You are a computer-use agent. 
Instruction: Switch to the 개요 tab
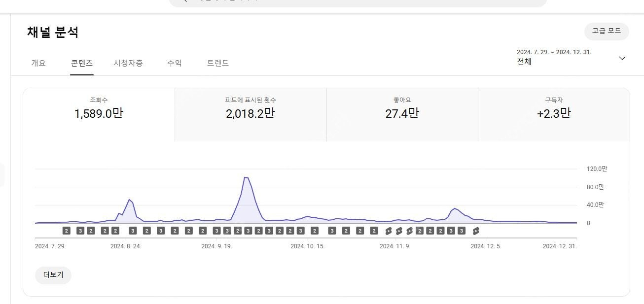coord(37,63)
